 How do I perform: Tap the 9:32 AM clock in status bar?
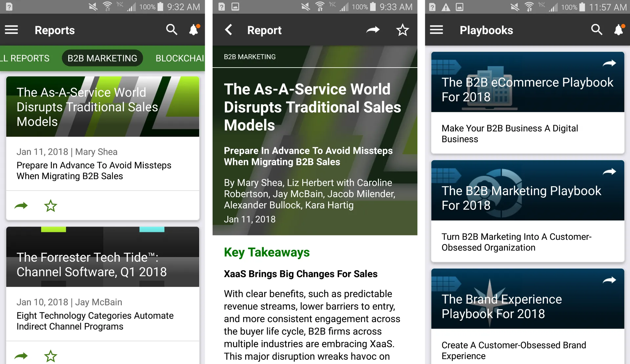click(183, 7)
